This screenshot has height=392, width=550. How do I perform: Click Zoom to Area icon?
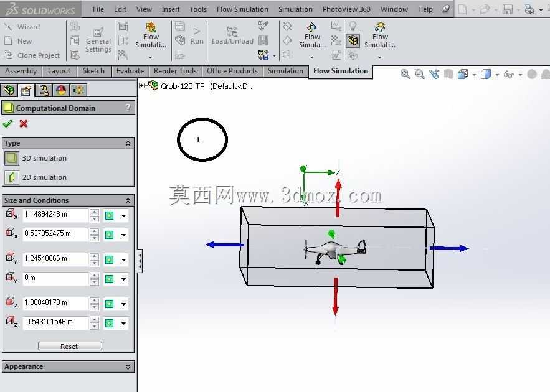pos(420,74)
